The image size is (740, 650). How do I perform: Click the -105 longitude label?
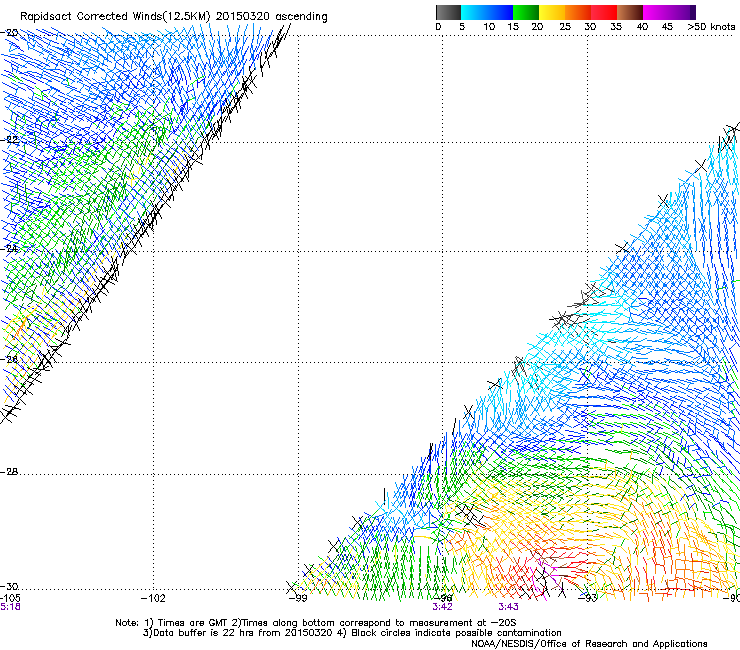10,598
